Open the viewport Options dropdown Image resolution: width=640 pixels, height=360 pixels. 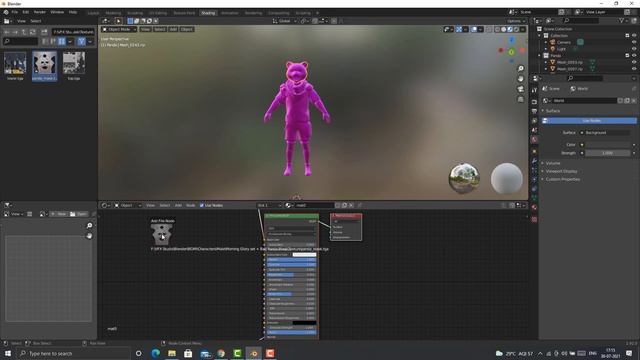tap(516, 21)
